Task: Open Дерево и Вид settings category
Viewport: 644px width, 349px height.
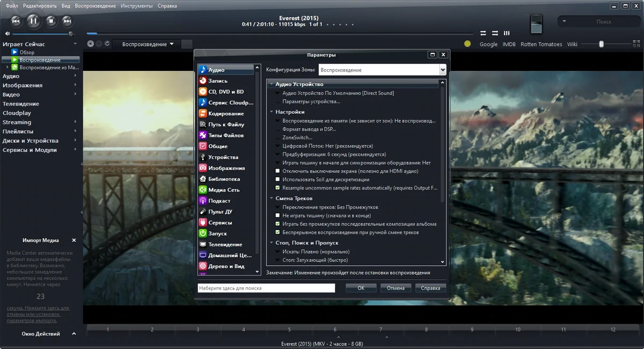Action: (x=226, y=266)
